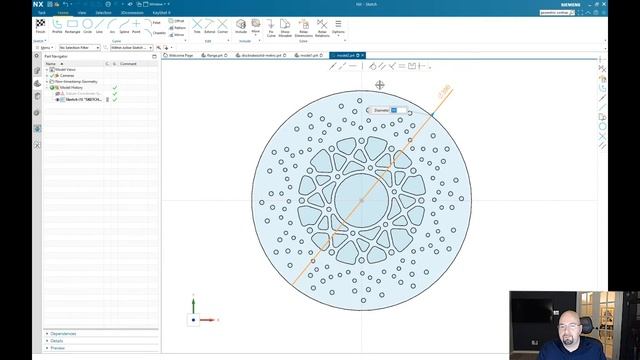Screen dimensions: 640x360
Task: Open the Menu dropdown button
Action: pos(44,48)
